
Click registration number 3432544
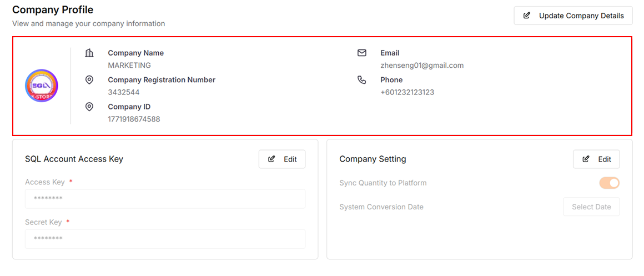124,92
